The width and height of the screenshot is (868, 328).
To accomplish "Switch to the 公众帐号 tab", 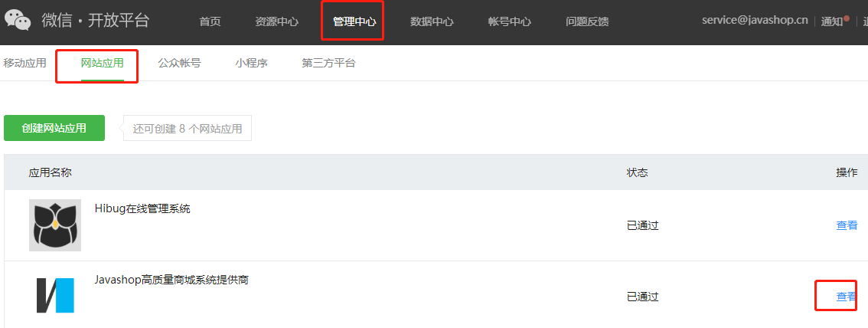I will tap(179, 63).
